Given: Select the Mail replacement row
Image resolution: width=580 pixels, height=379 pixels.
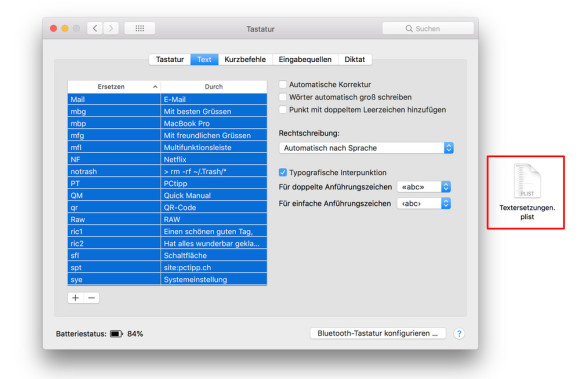Looking at the screenshot, I should pos(167,99).
